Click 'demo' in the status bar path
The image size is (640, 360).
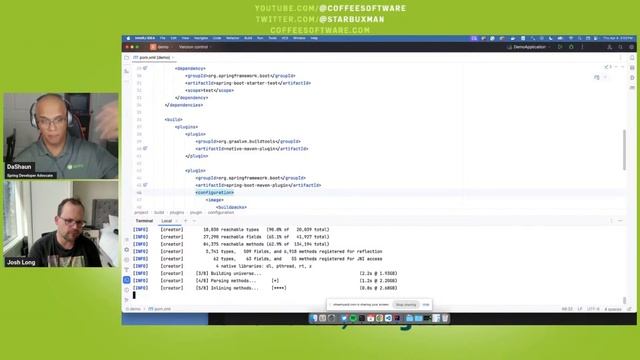[x=133, y=309]
